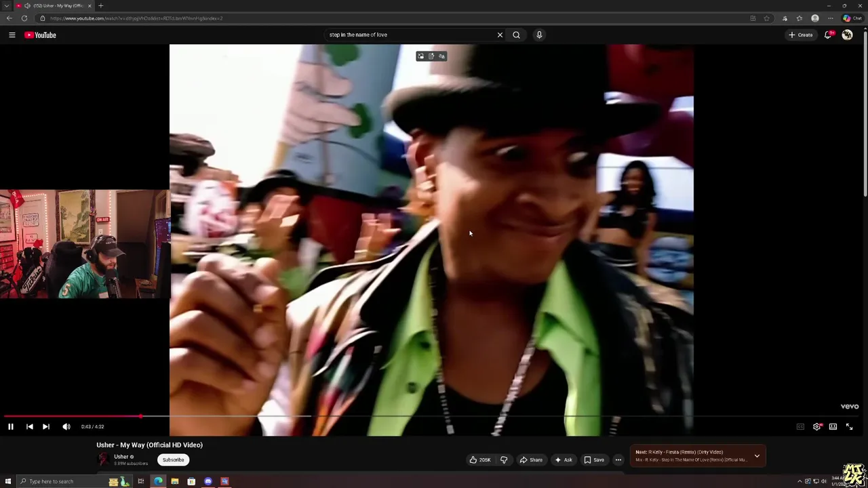Close the Usher - My Way tab
The height and width of the screenshot is (488, 868).
click(x=90, y=5)
